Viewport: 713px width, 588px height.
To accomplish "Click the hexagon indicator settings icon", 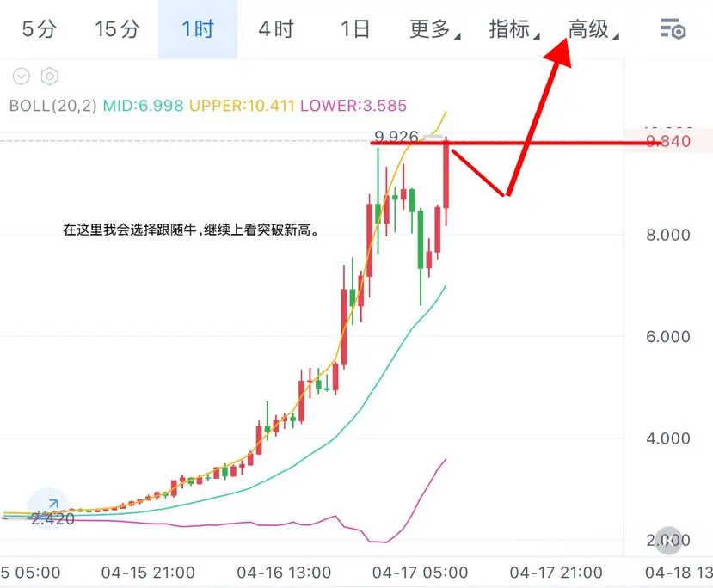I will pyautogui.click(x=50, y=77).
